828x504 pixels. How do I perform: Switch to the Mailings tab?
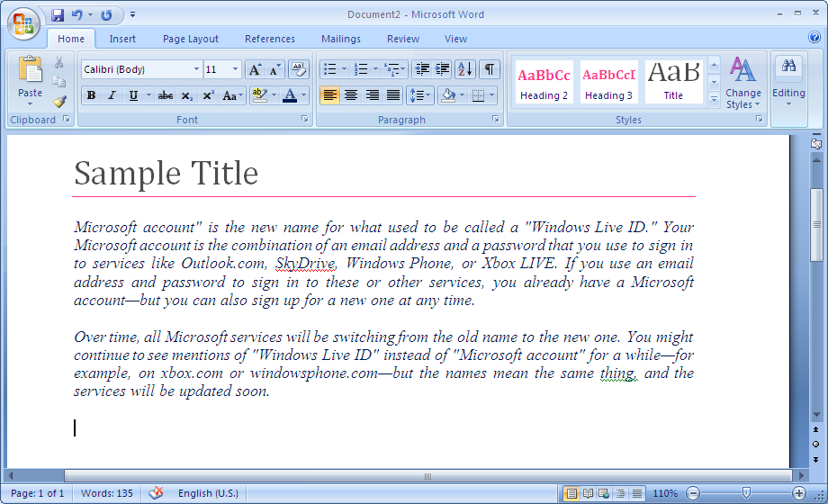pyautogui.click(x=341, y=39)
